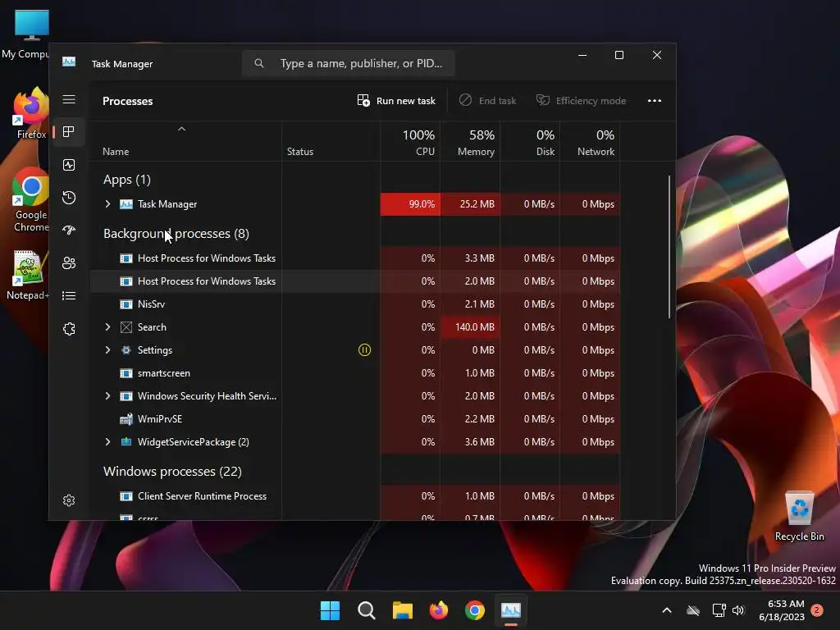Screen dimensions: 840x630
Task: Click the volume icon in system tray
Action: pos(738,610)
